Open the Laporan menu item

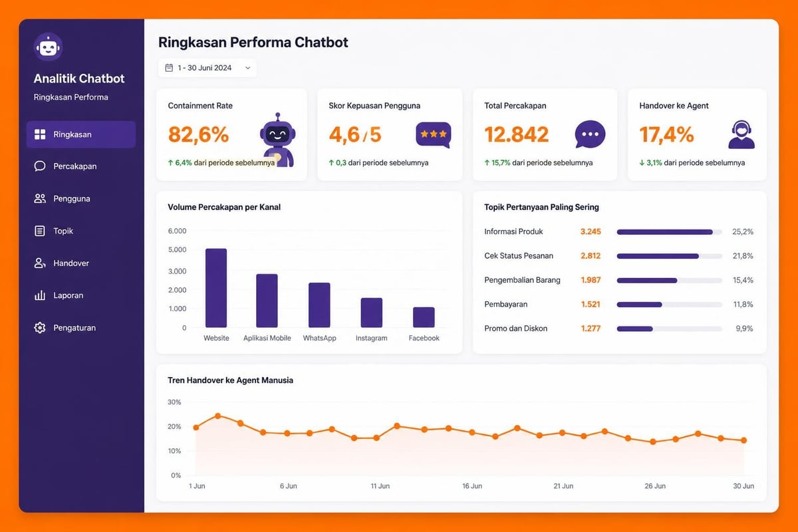(81, 295)
